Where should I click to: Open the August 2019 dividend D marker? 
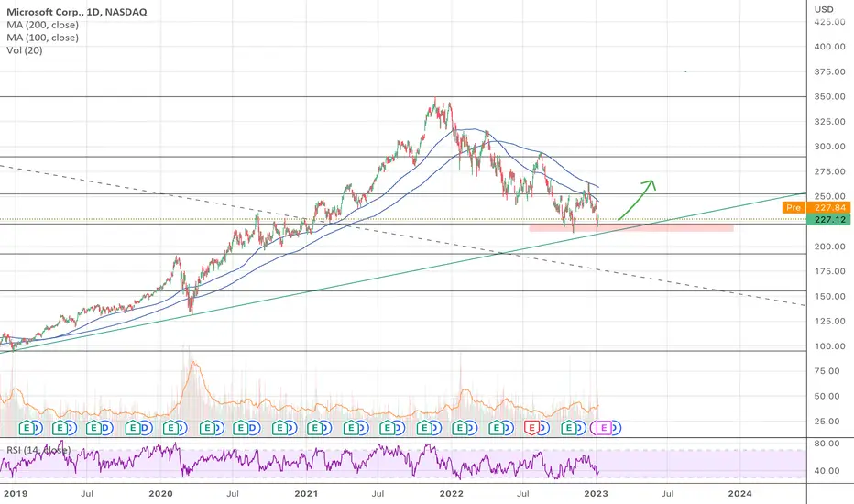(x=105, y=428)
